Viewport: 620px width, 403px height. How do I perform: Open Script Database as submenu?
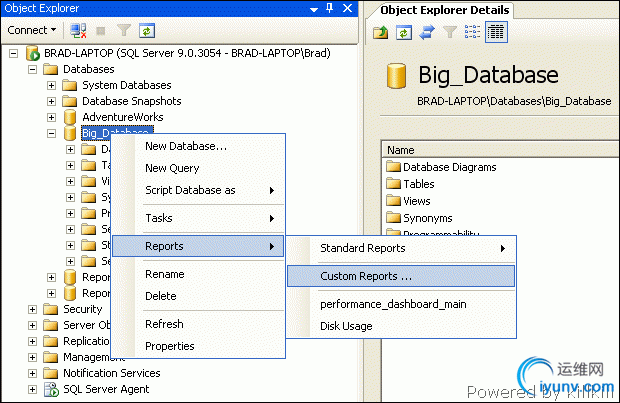pyautogui.click(x=198, y=190)
